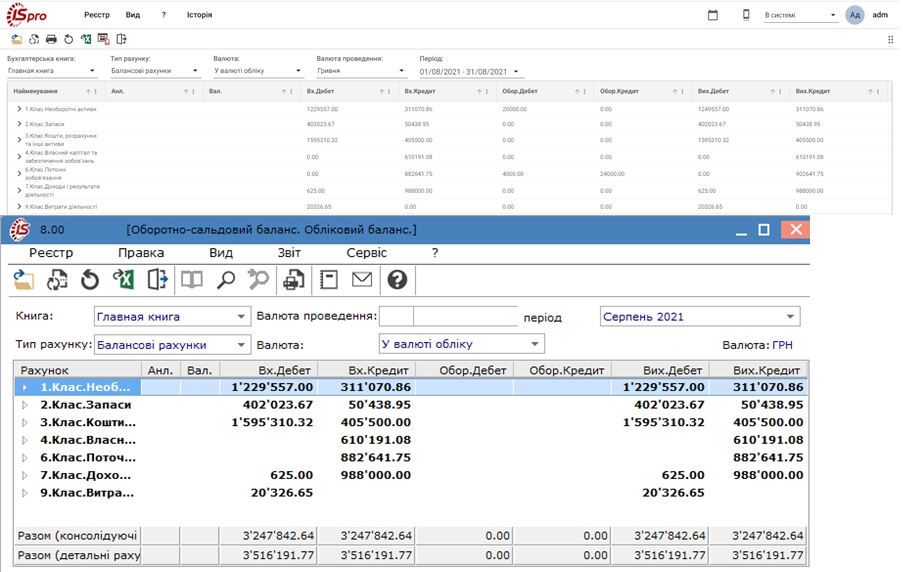Expand 7.Клас.Дохо... row in desktop table
Viewport: 903px width, 572px height.
(25, 475)
